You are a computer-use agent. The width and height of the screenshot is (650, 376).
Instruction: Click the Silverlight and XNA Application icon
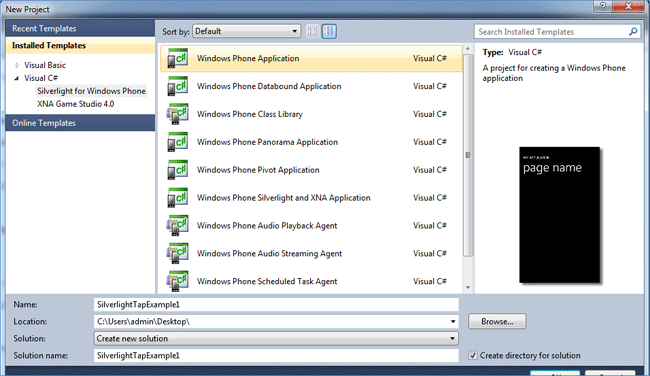[177, 198]
